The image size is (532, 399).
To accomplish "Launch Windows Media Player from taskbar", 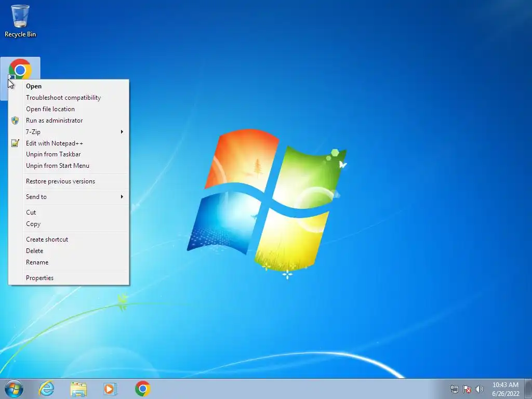I will (x=110, y=389).
